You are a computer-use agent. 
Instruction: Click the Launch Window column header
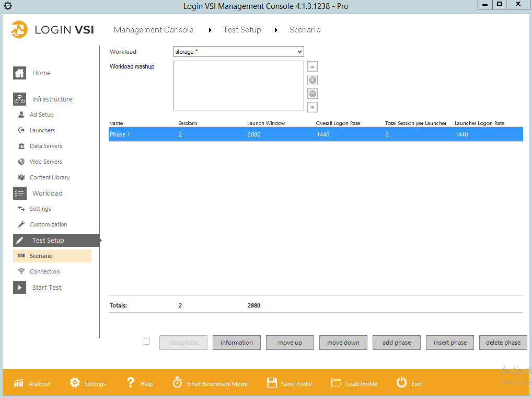tap(266, 123)
